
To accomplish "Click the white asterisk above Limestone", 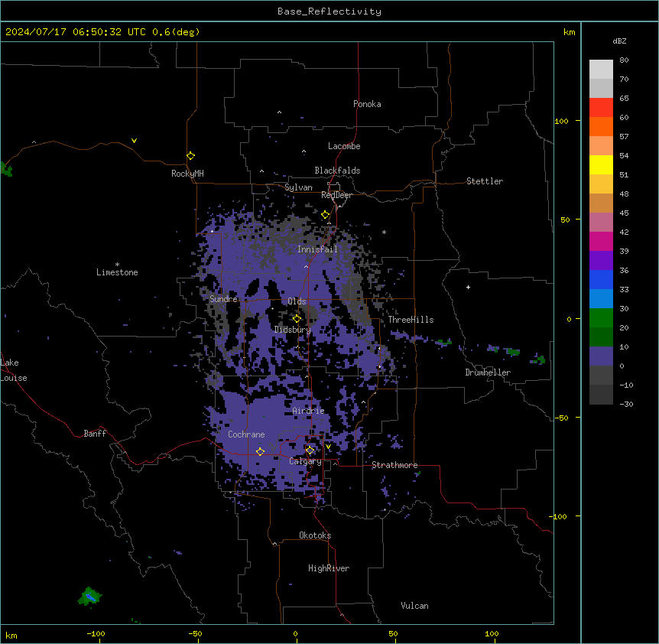I will (117, 265).
